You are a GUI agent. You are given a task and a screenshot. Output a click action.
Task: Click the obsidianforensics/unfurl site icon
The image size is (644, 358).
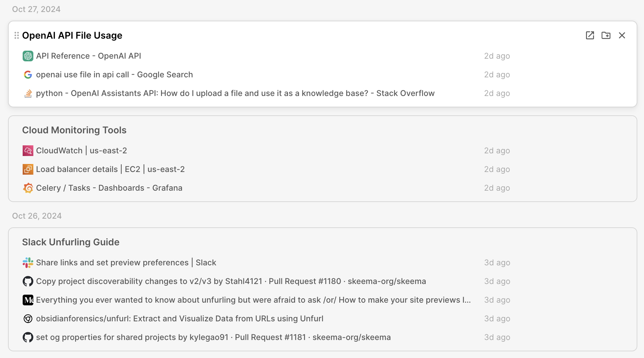28,319
